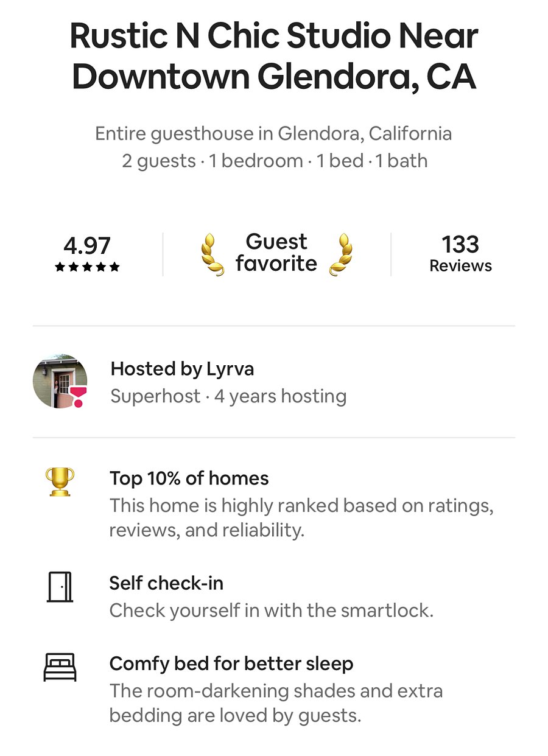Click the right golden laurel icon
Image resolution: width=548 pixels, height=756 pixels.
coord(341,254)
